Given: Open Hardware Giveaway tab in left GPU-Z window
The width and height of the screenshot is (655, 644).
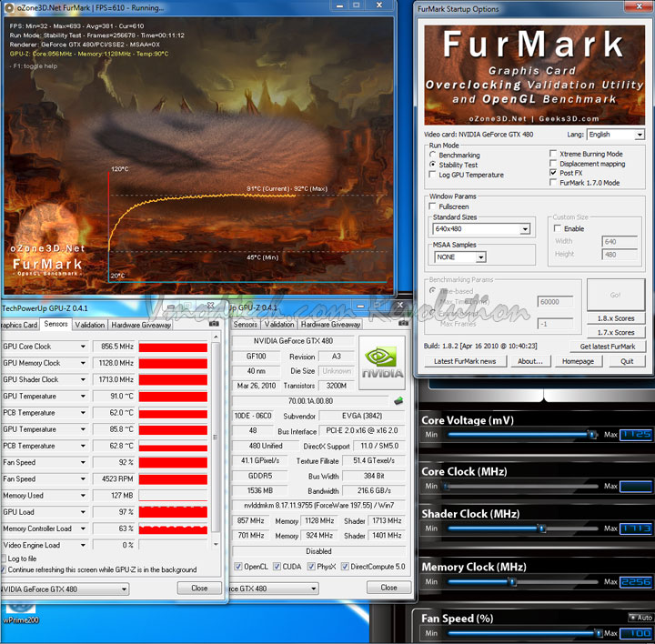Looking at the screenshot, I should tap(141, 325).
